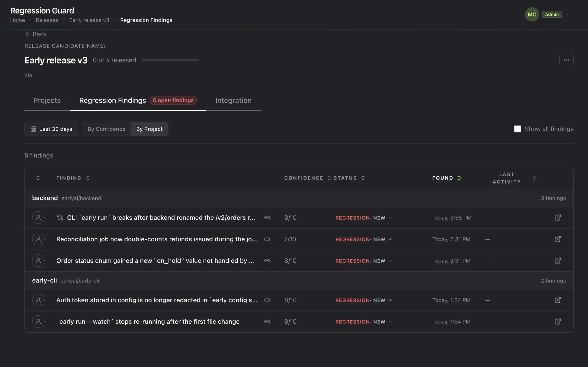Group findings By Project

(149, 129)
